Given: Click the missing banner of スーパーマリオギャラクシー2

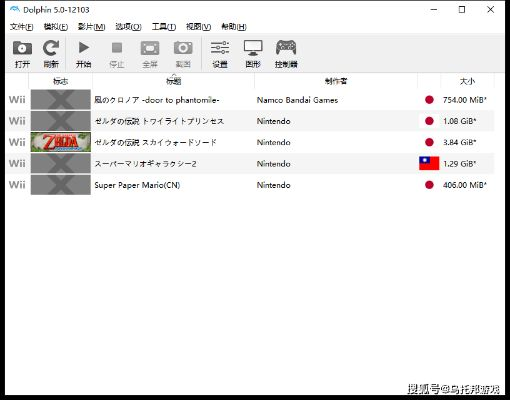Looking at the screenshot, I should click(61, 164).
